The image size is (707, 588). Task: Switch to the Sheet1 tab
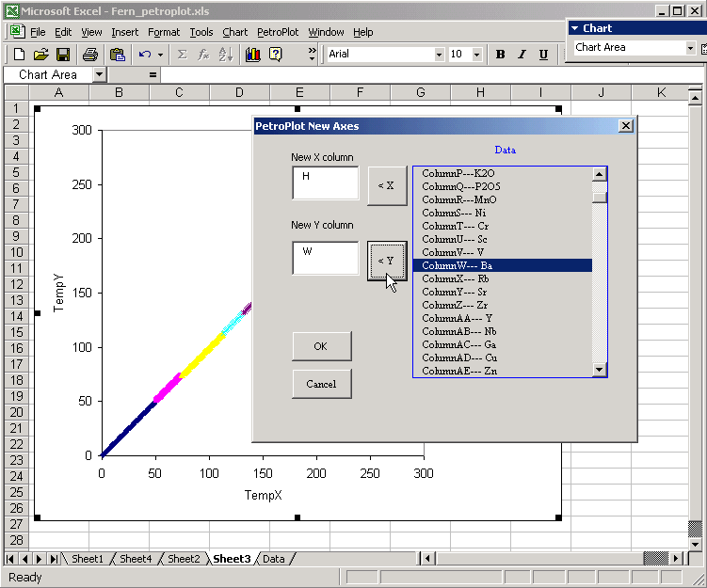[x=88, y=559]
